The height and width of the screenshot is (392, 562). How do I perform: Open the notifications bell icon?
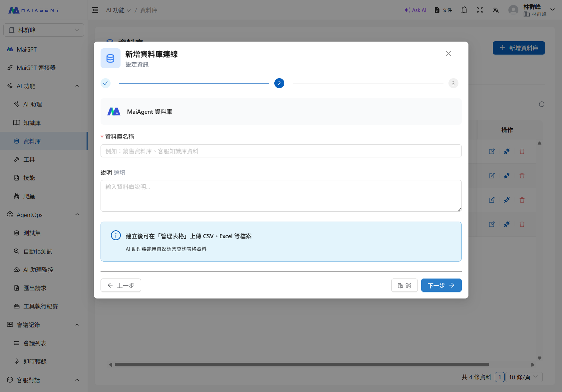pyautogui.click(x=464, y=10)
